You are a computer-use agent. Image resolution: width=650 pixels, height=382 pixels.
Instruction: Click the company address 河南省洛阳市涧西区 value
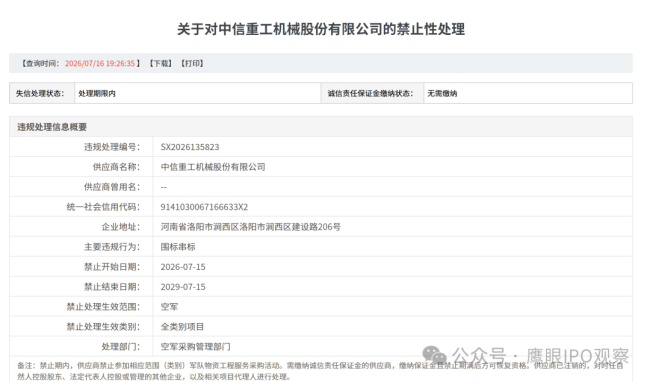pyautogui.click(x=250, y=227)
